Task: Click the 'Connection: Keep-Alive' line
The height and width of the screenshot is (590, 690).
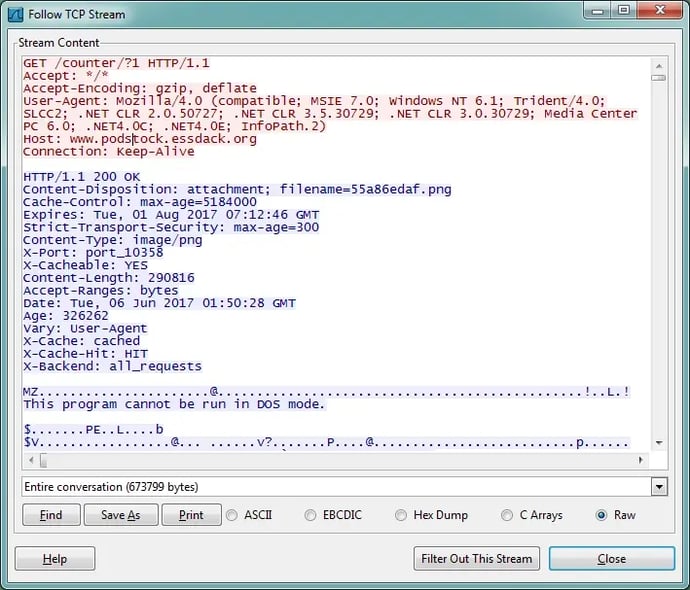Action: tap(109, 152)
